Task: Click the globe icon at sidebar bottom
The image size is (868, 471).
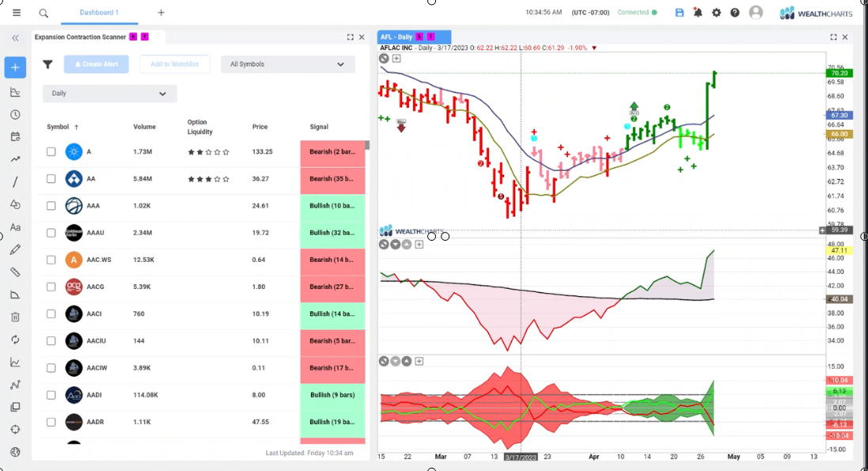Action: [15, 452]
